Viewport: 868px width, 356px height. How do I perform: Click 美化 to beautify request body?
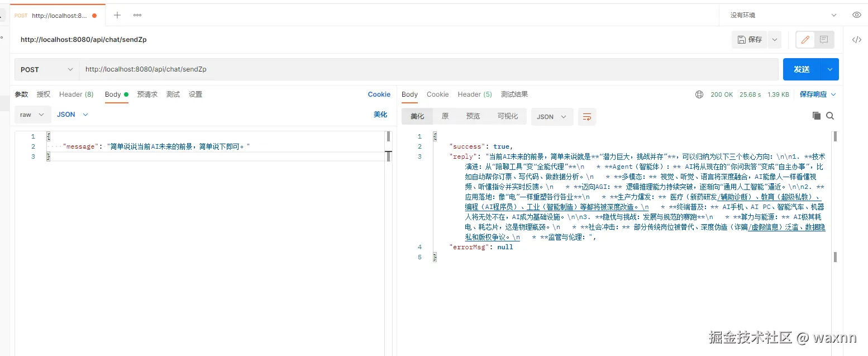[x=380, y=115]
